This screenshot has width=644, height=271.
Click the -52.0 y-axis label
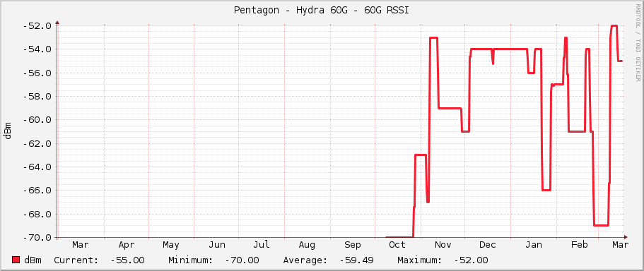(x=37, y=26)
